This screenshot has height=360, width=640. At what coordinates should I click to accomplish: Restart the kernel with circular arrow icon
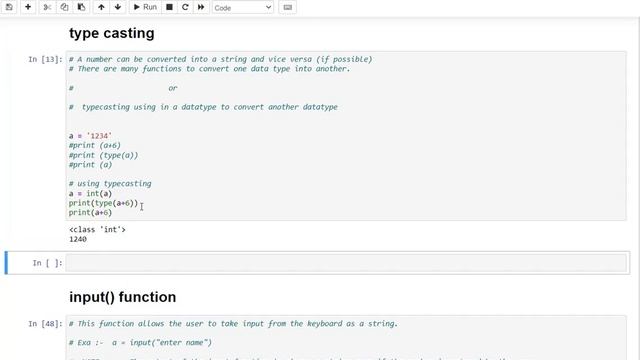pos(185,7)
